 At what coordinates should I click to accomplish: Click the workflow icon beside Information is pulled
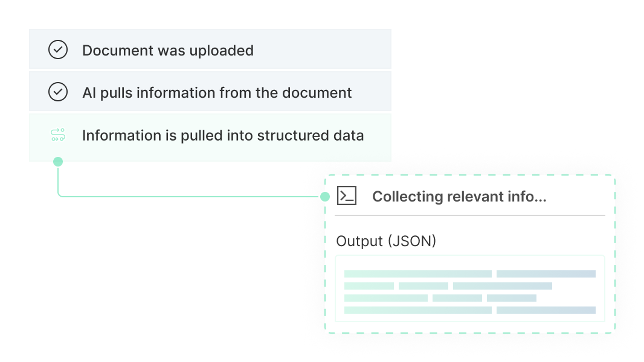[58, 135]
